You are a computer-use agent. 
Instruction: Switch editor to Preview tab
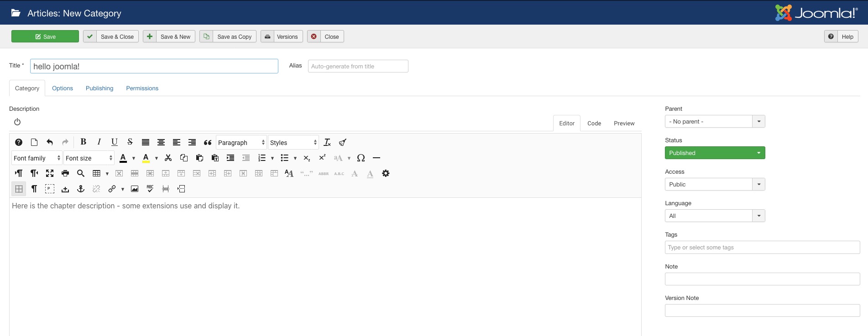click(624, 123)
